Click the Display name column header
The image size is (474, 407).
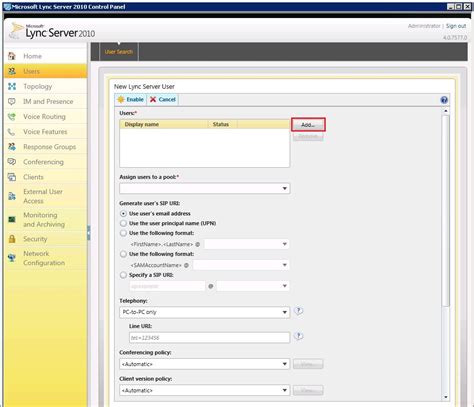[164, 124]
